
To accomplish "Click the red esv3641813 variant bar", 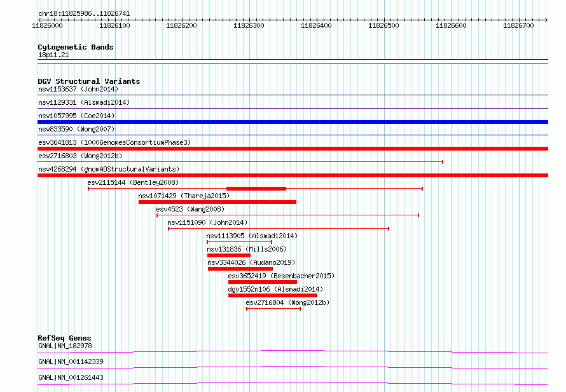I will 293,149.
